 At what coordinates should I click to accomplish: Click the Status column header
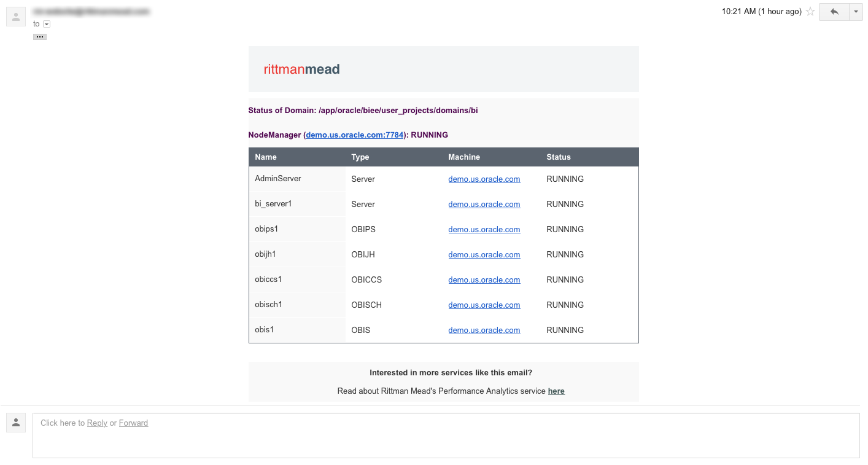coord(559,157)
